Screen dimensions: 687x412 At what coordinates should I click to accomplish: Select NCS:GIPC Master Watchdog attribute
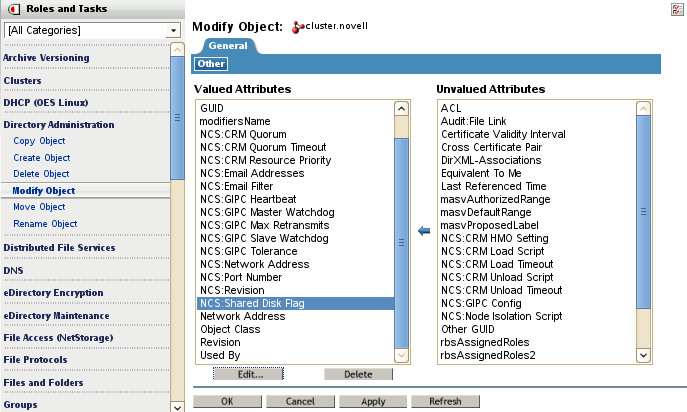click(295, 212)
